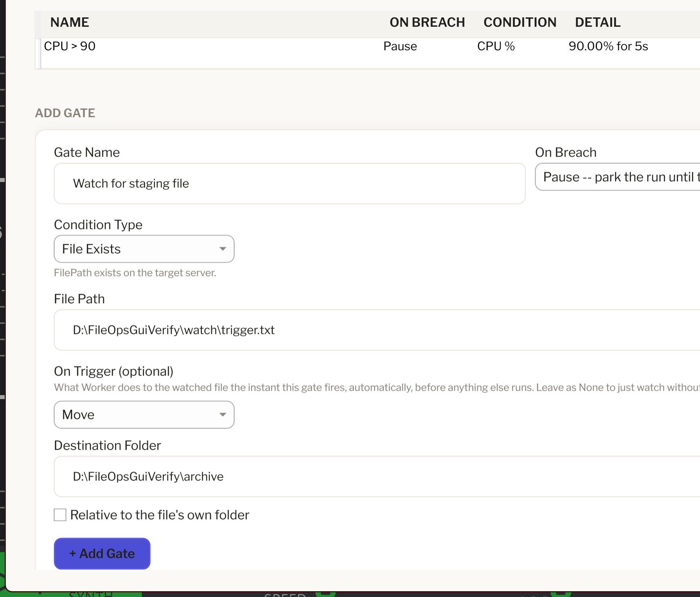
Task: Select the CPU > 90 gate row name
Action: [70, 46]
